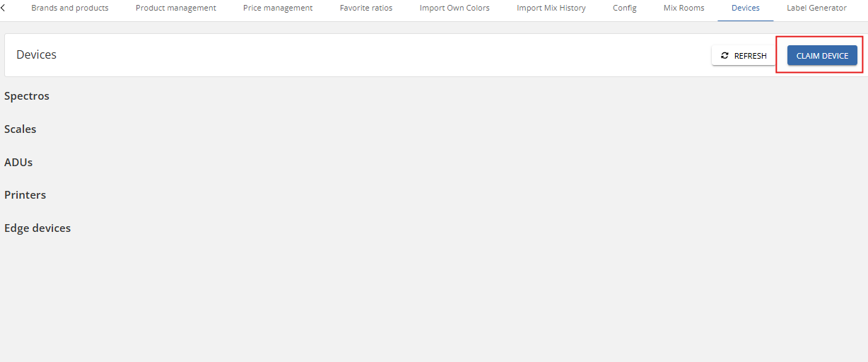Select the Spectros section heading

click(27, 96)
